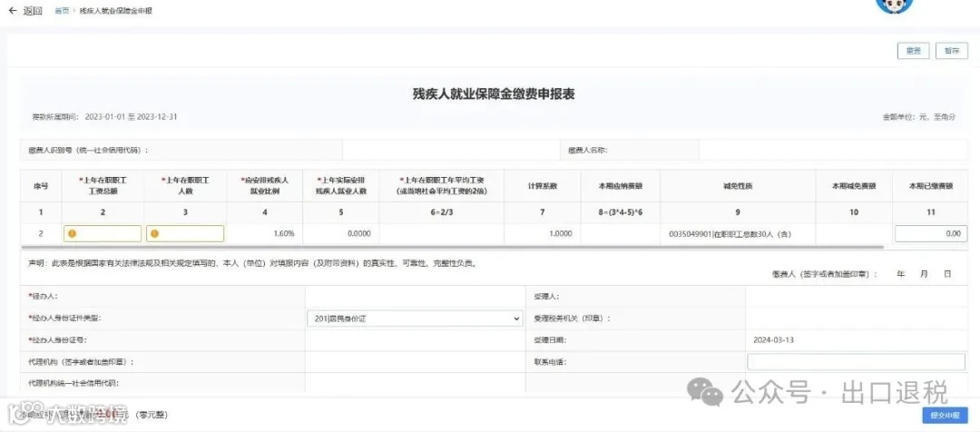Click the 0.0000 disabled-employees cell

point(340,233)
